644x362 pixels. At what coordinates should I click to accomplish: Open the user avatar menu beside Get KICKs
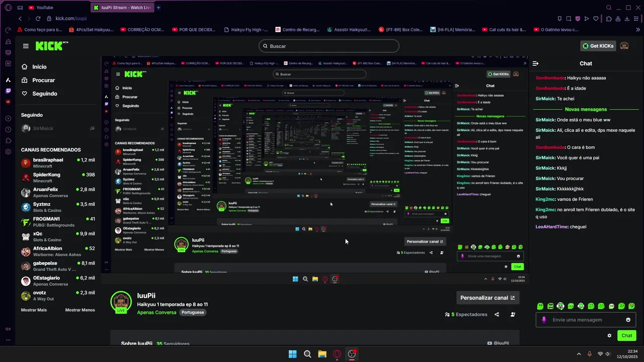pos(624,46)
